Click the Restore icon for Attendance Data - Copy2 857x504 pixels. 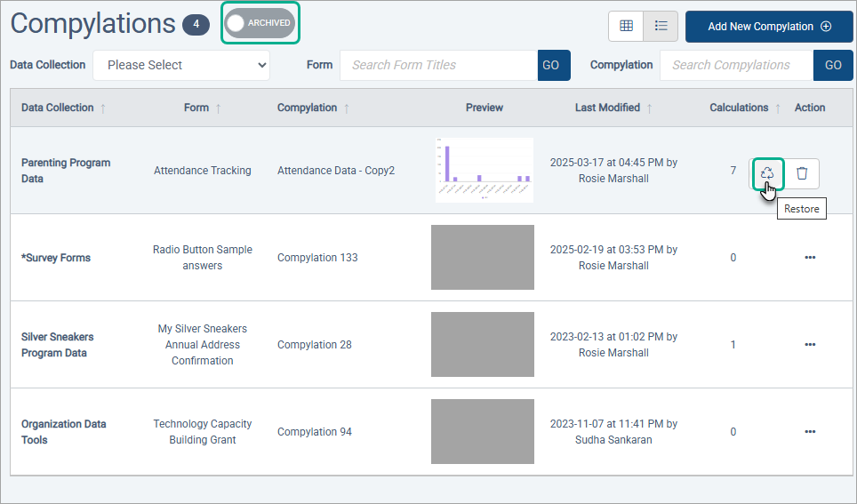click(766, 173)
